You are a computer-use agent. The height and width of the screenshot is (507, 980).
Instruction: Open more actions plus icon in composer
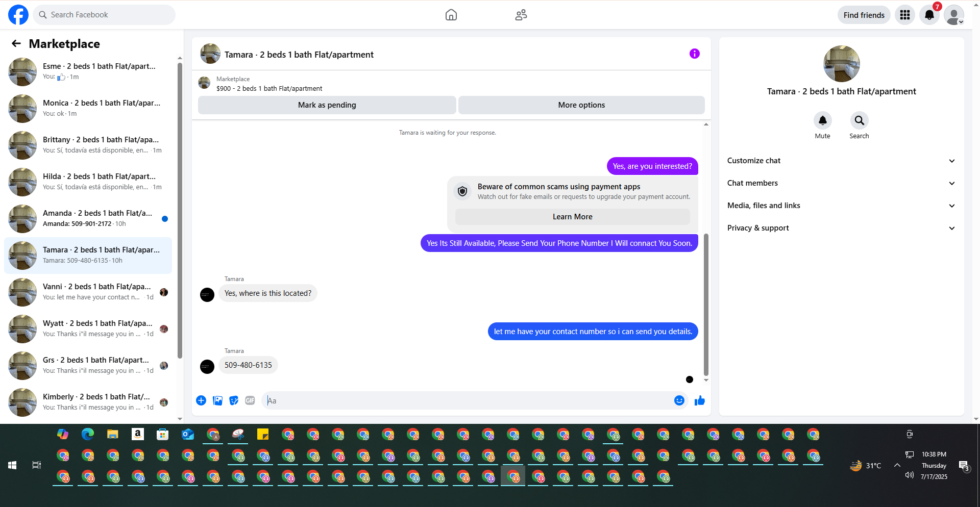(x=201, y=400)
